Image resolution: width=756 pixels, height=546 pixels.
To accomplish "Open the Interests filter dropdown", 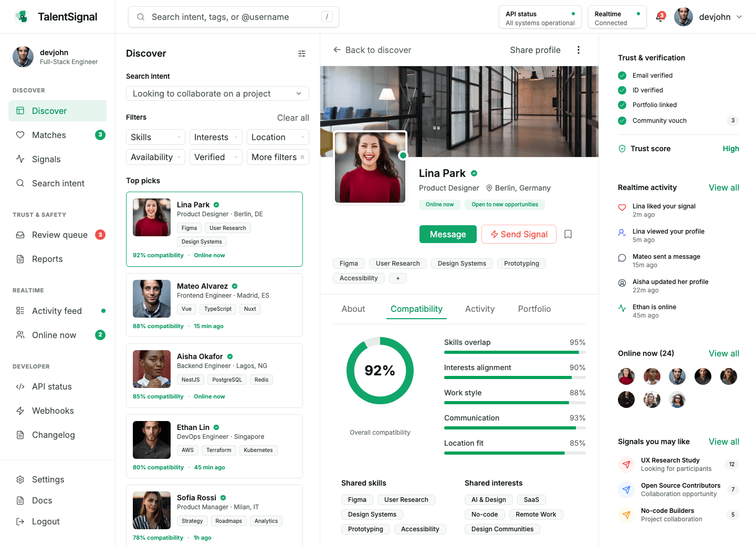I will (216, 137).
